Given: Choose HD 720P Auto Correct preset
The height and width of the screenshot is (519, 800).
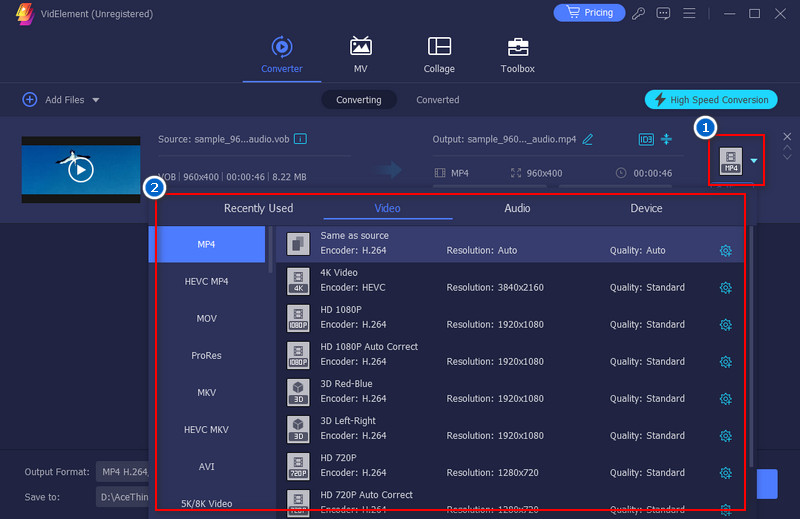Looking at the screenshot, I should point(510,502).
